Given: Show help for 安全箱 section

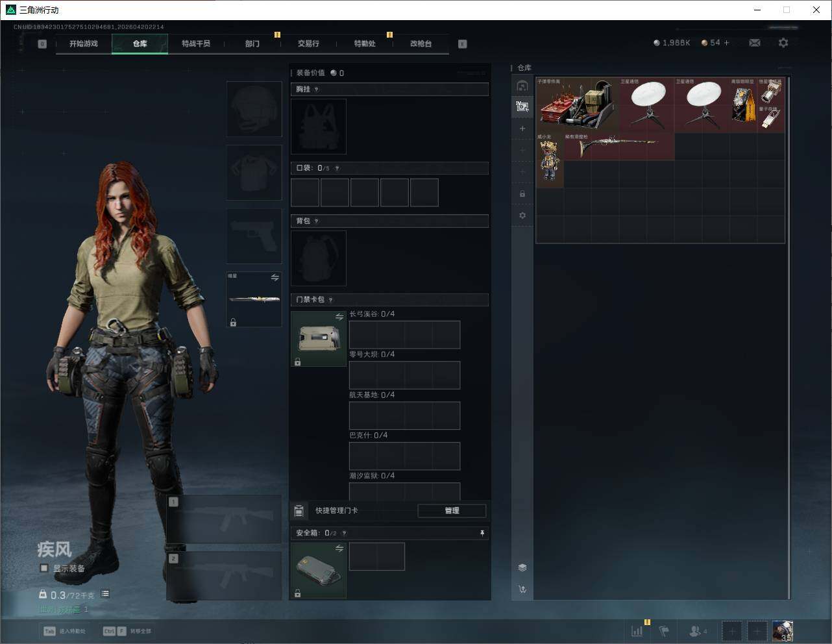Looking at the screenshot, I should [344, 533].
